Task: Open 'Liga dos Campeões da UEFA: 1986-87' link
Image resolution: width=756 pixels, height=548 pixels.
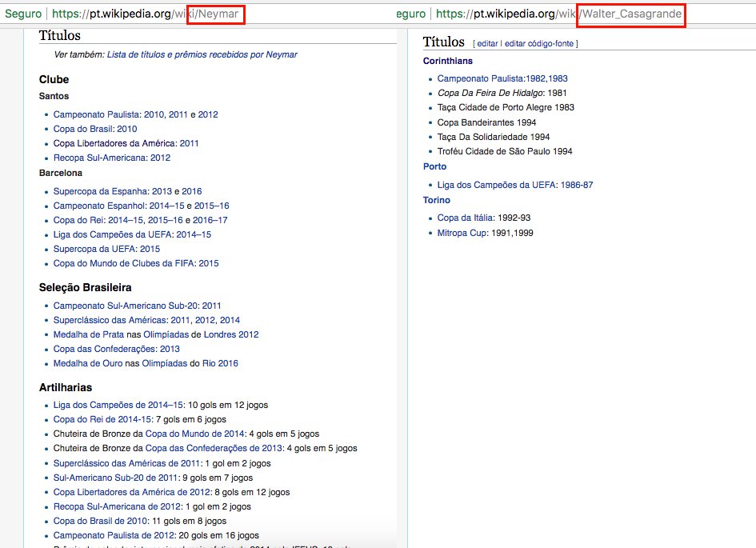Action: (x=515, y=185)
